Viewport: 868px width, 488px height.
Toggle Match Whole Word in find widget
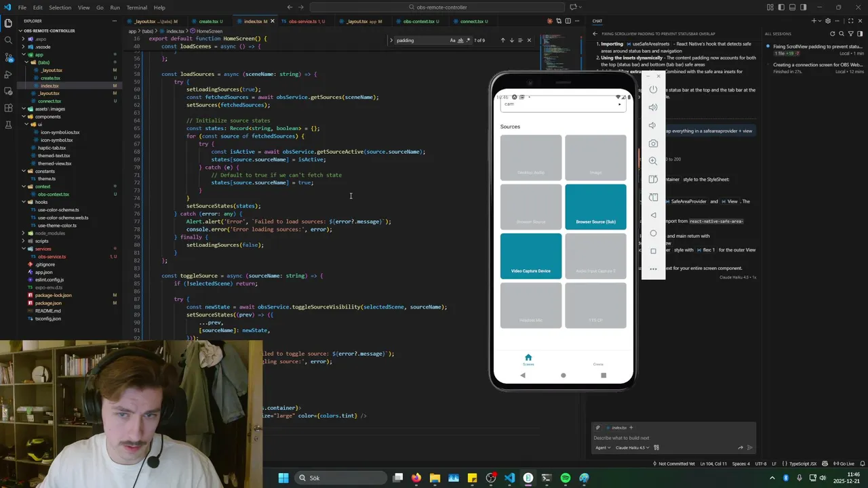point(460,40)
